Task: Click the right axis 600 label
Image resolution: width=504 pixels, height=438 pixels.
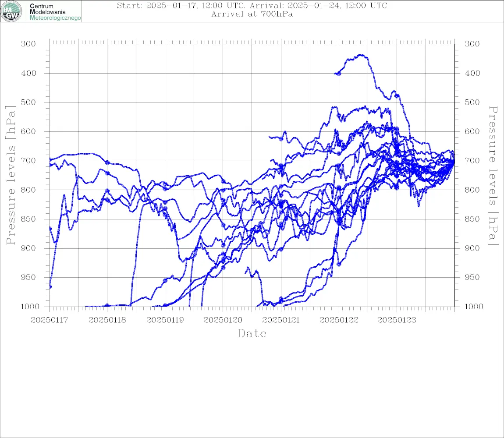Action: (x=472, y=131)
